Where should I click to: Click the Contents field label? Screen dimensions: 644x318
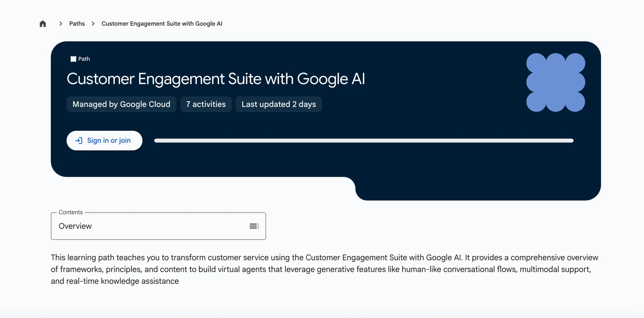[70, 212]
